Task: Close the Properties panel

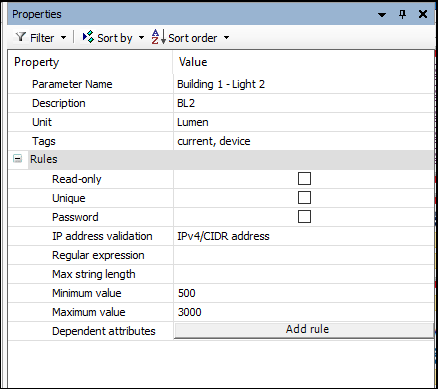Action: tap(423, 14)
